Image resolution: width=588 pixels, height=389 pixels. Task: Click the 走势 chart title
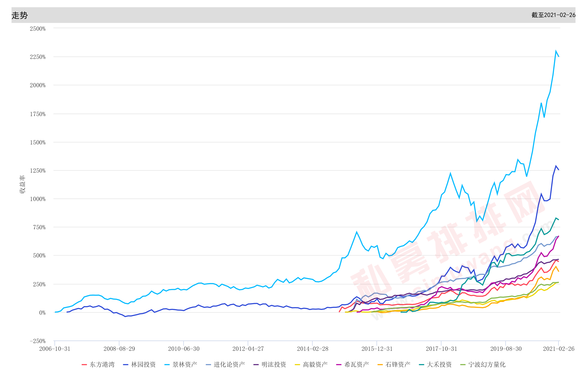click(20, 16)
